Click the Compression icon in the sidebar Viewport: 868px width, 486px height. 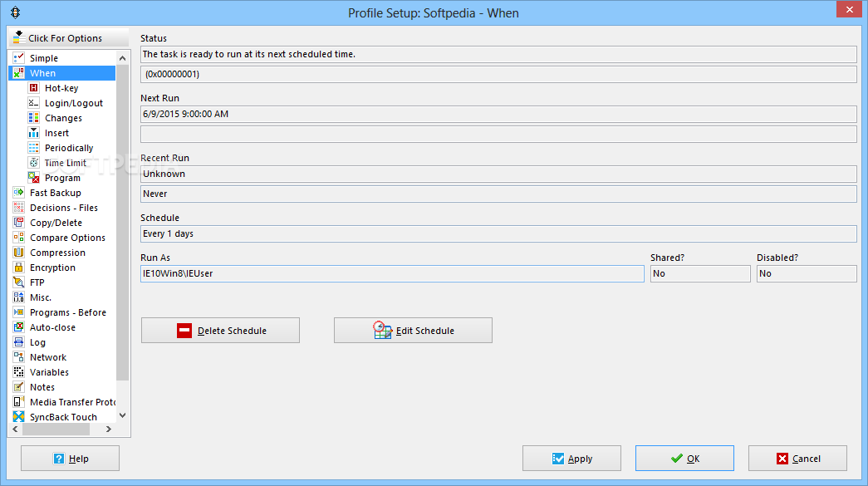point(19,253)
